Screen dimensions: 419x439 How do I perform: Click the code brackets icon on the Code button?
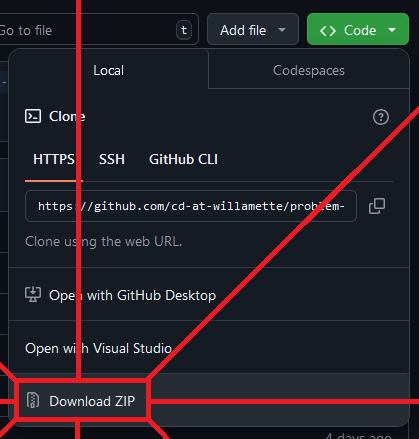(x=328, y=31)
